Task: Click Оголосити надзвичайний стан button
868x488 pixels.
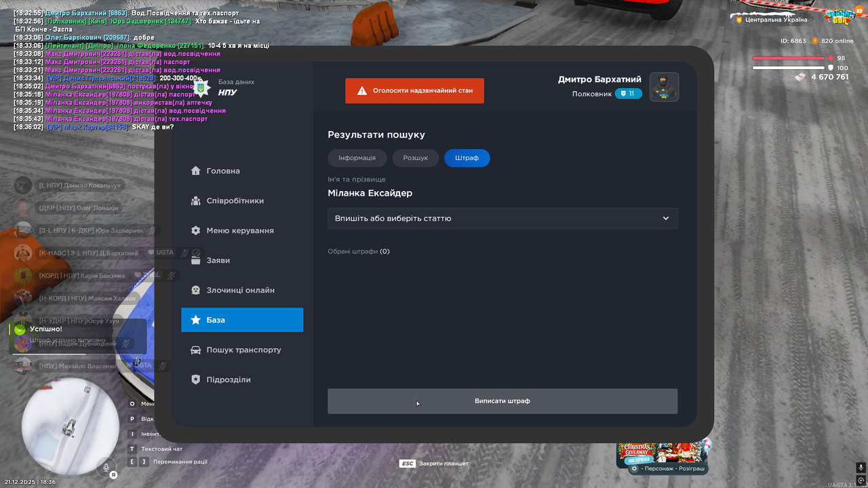Action: [414, 90]
